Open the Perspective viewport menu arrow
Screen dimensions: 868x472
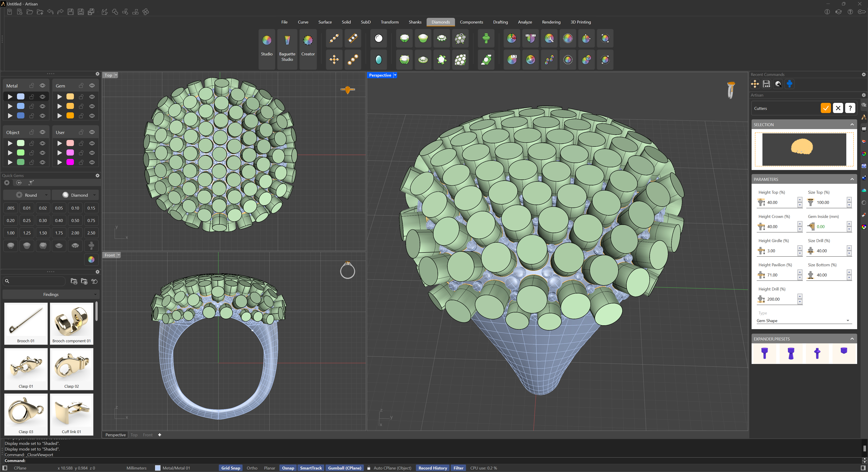[395, 75]
